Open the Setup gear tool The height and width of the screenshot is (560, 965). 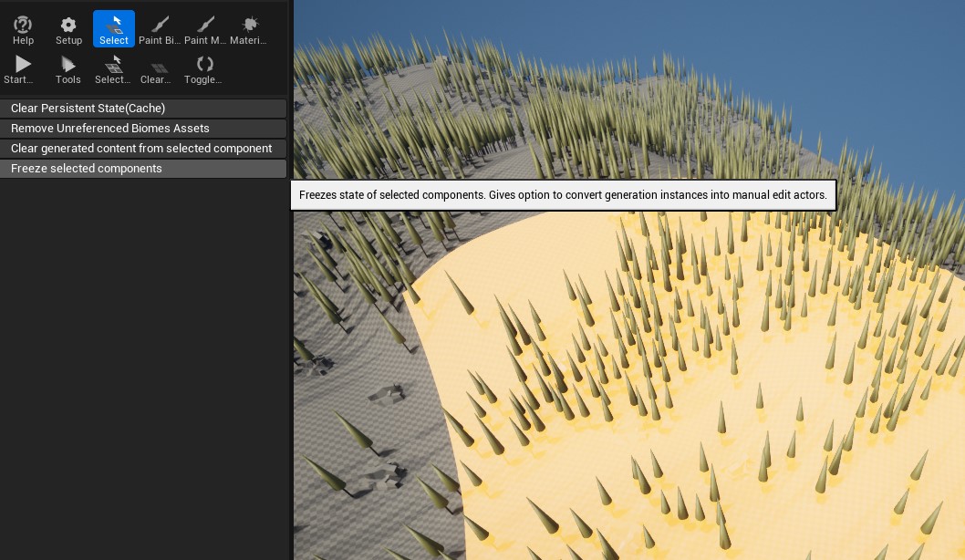68,29
